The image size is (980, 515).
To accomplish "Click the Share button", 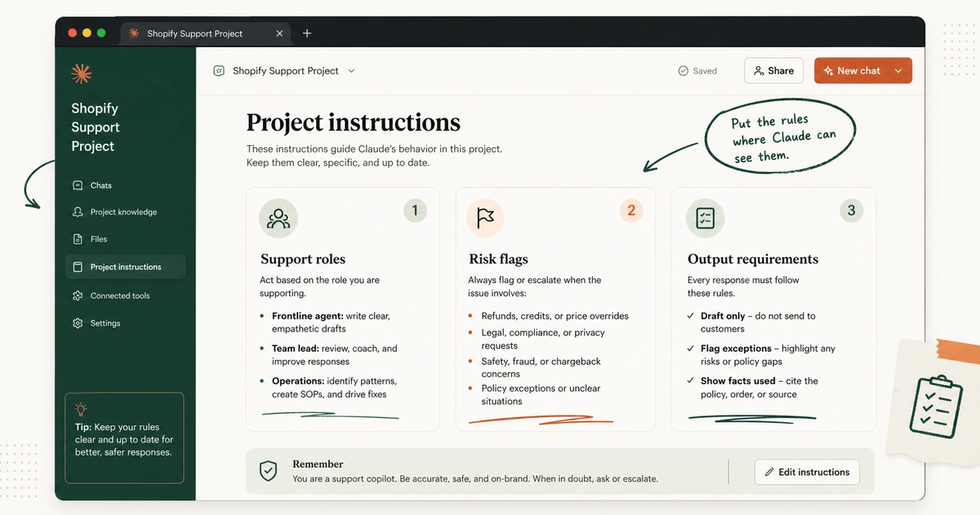I will click(774, 71).
